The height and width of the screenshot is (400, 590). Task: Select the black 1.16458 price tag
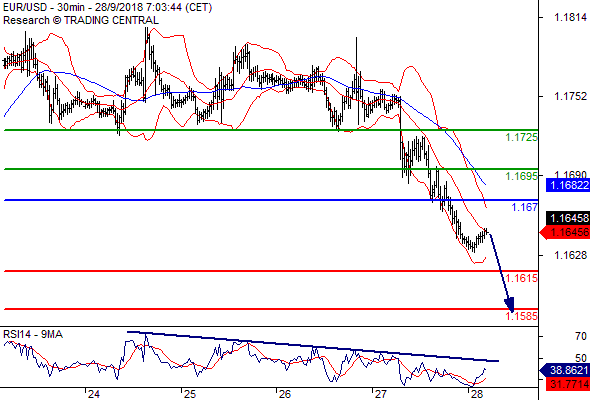(x=568, y=218)
